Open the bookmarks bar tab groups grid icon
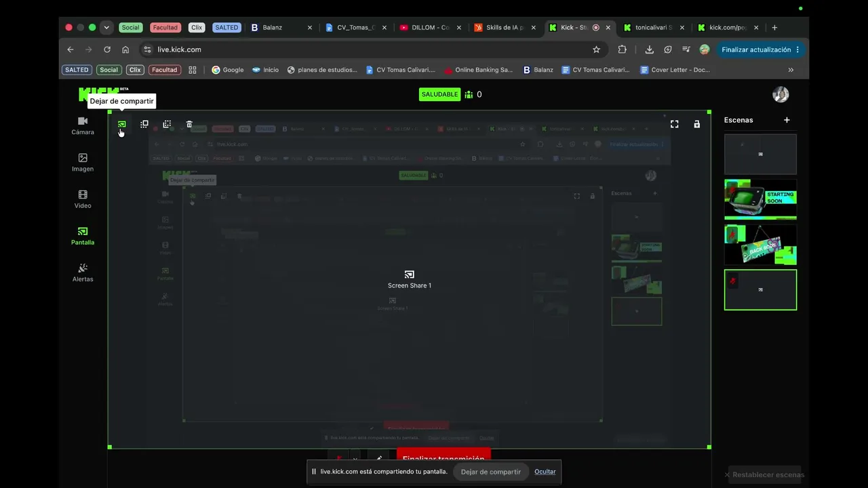 coord(193,70)
